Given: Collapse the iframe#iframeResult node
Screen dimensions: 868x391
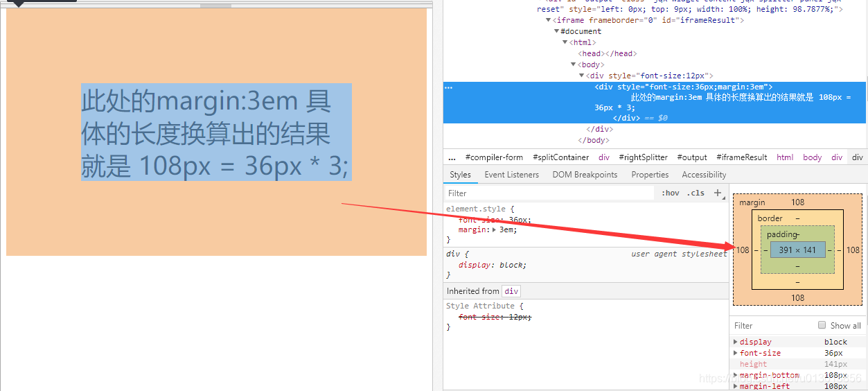Looking at the screenshot, I should (549, 20).
